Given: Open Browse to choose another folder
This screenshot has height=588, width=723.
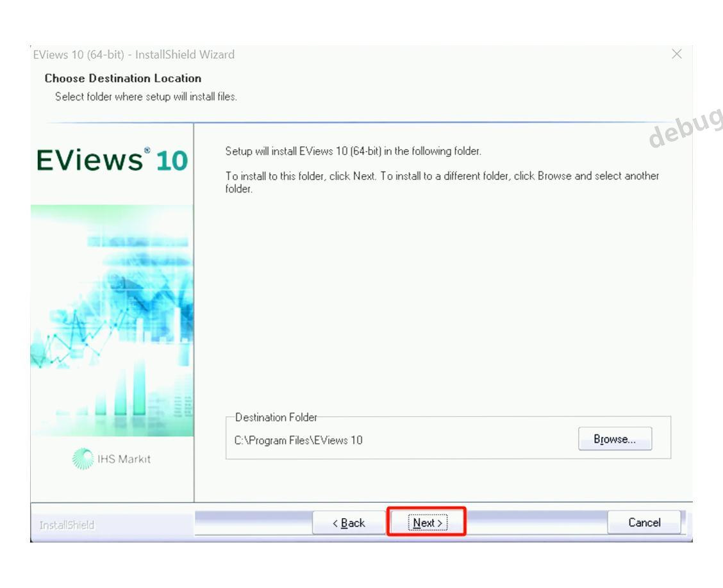Looking at the screenshot, I should [615, 439].
